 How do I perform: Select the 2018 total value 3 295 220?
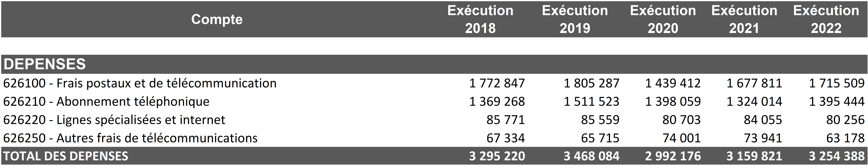[x=497, y=156]
